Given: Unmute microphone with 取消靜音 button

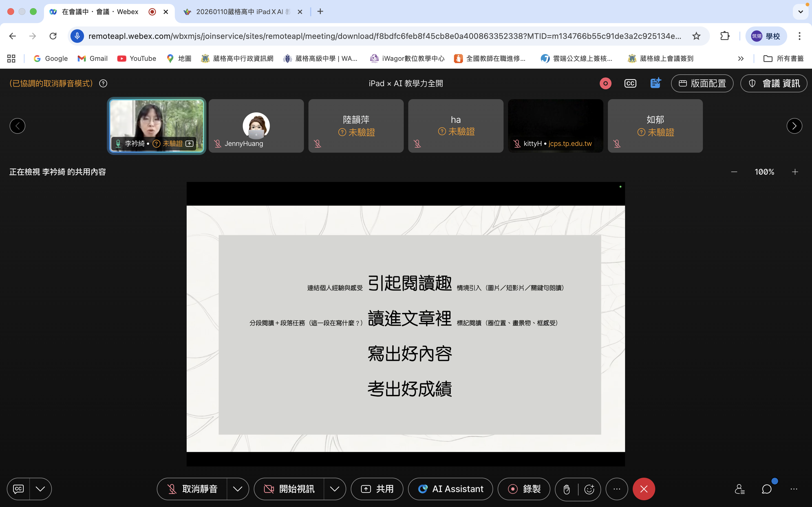Looking at the screenshot, I should point(192,489).
